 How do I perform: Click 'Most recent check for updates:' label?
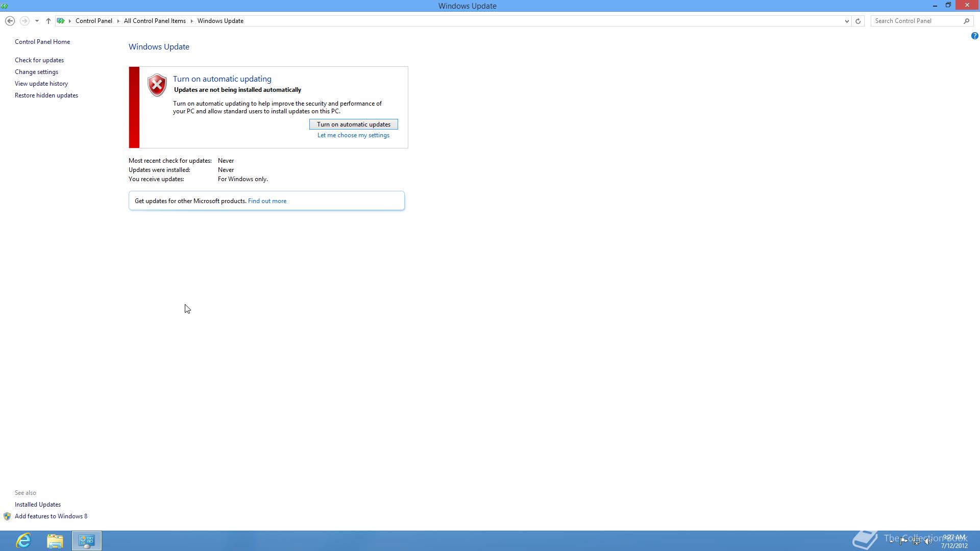170,161
